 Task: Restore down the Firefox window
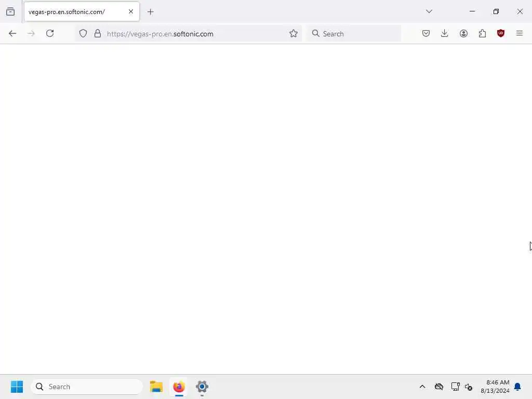(x=496, y=11)
